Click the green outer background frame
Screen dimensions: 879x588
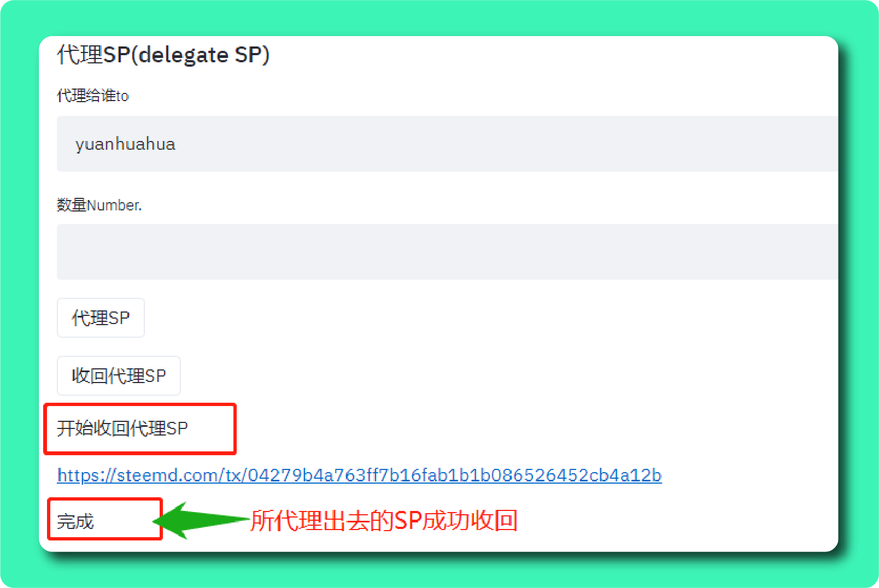[x=440, y=17]
